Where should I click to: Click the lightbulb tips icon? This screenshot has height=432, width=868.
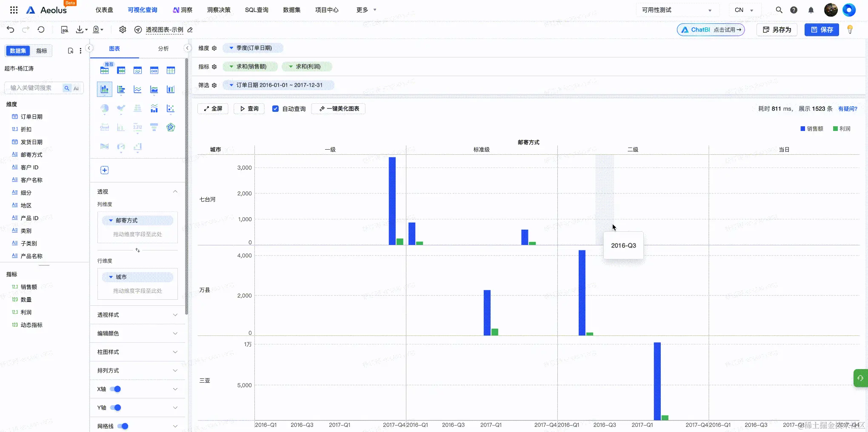click(x=850, y=29)
